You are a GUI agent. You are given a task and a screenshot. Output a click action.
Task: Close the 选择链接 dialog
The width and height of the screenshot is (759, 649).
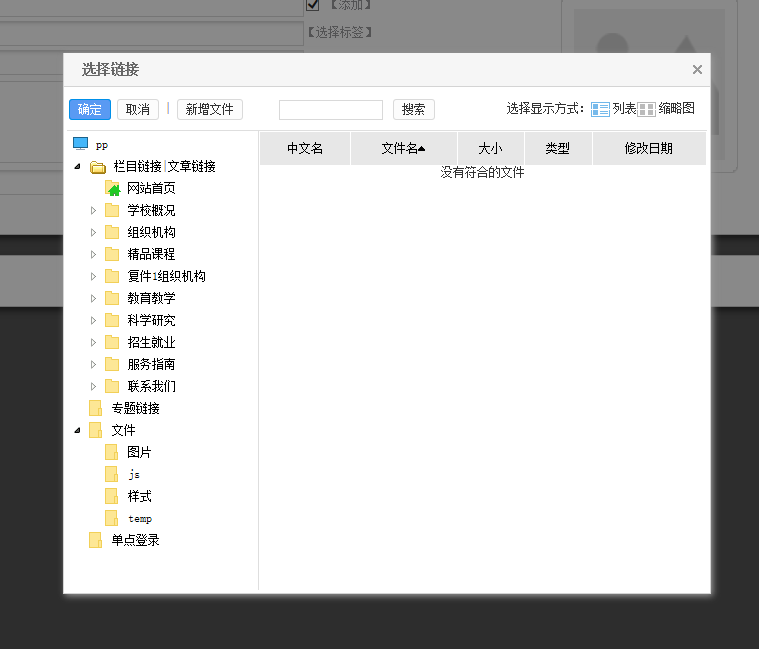coord(697,70)
